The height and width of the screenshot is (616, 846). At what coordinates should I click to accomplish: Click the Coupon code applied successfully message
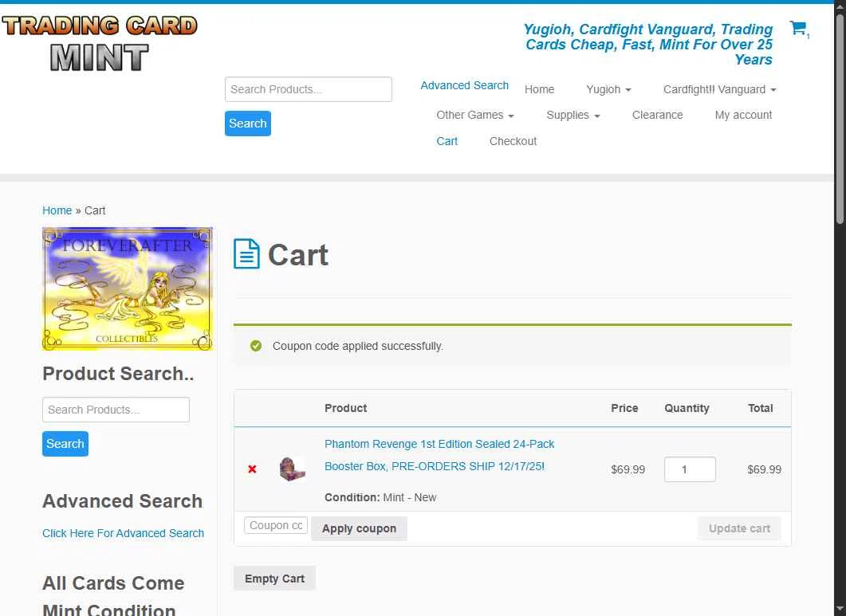[358, 347]
